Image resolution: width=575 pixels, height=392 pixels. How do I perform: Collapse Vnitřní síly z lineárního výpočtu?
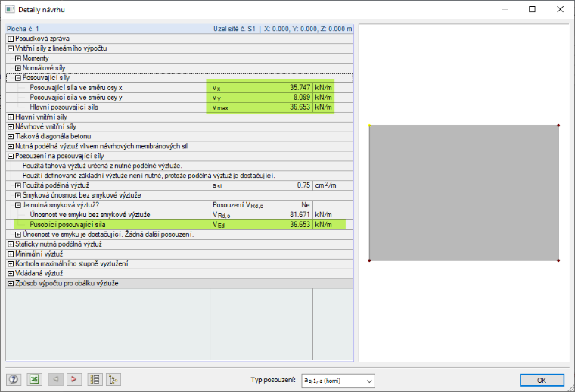(11, 48)
